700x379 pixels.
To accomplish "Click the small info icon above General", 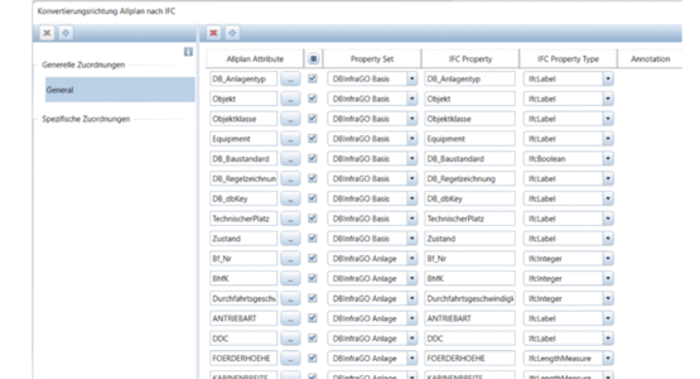I will click(x=188, y=52).
